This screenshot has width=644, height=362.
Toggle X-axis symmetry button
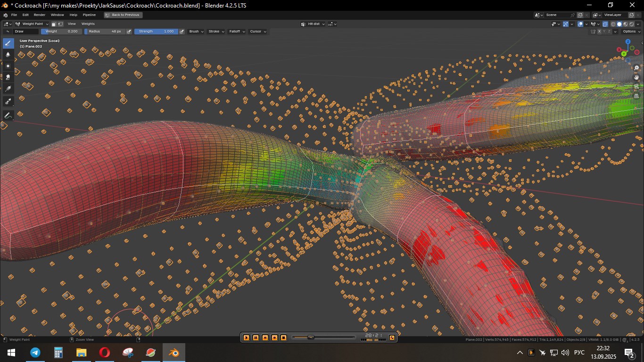pyautogui.click(x=599, y=32)
